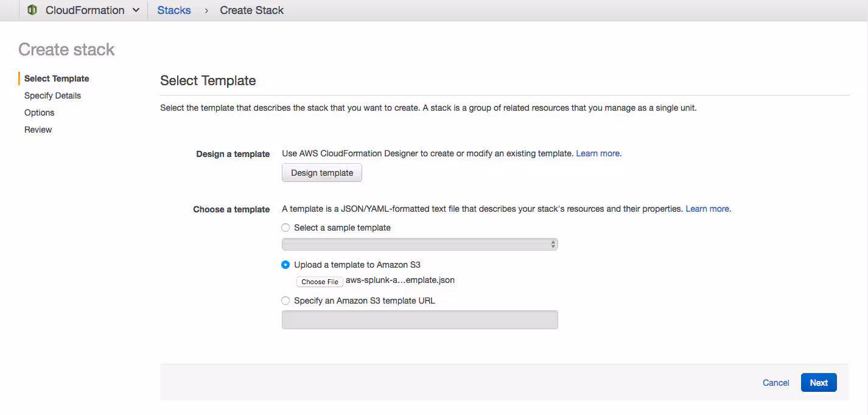Click the CloudFormation service cube icon
This screenshot has height=415, width=868.
pyautogui.click(x=32, y=10)
